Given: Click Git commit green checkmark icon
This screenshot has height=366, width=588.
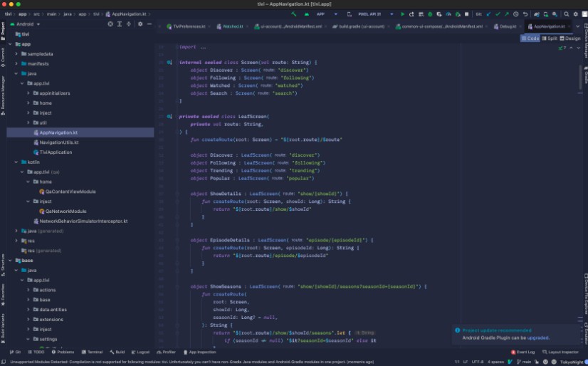Looking at the screenshot, I should point(498,14).
